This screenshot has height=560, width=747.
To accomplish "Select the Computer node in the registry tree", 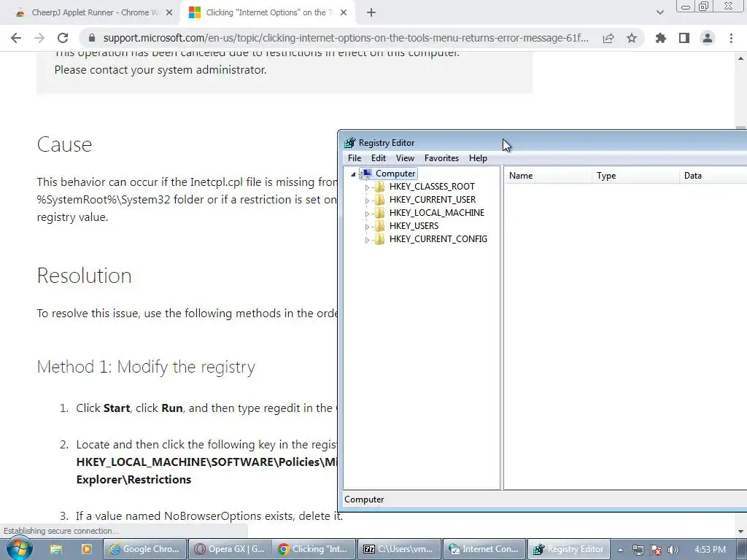I will (x=395, y=174).
